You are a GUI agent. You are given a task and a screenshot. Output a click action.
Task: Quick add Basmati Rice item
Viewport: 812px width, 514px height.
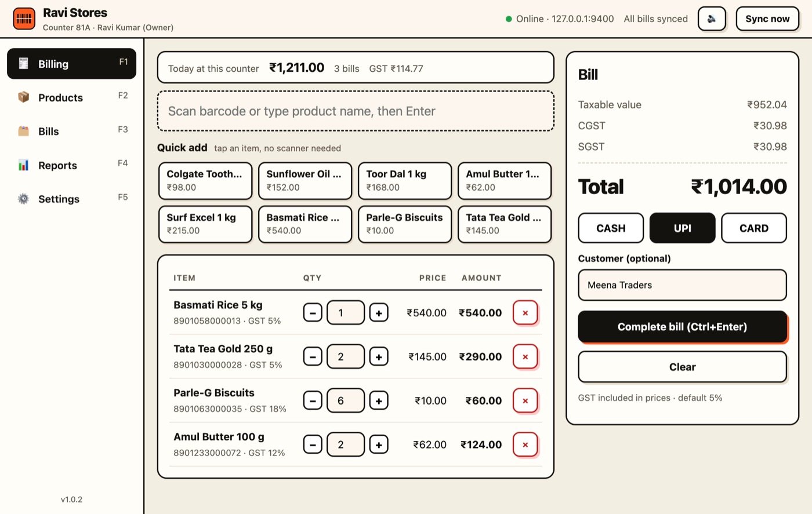(x=305, y=224)
